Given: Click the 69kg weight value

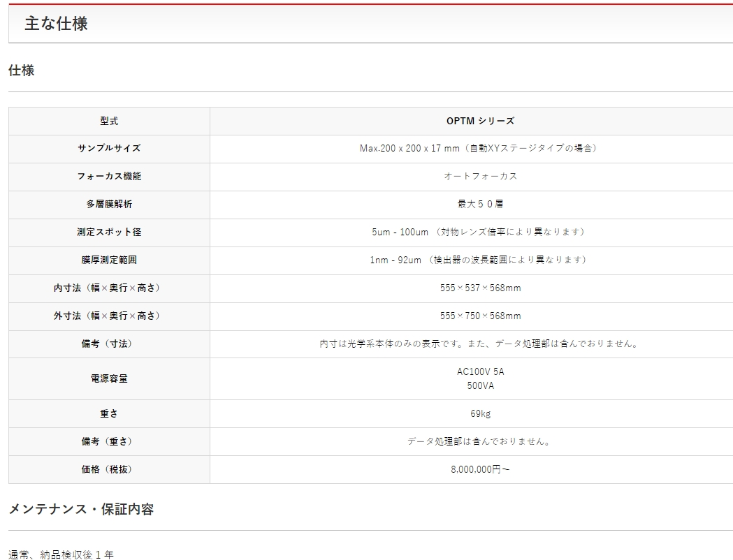Looking at the screenshot, I should click(480, 413).
